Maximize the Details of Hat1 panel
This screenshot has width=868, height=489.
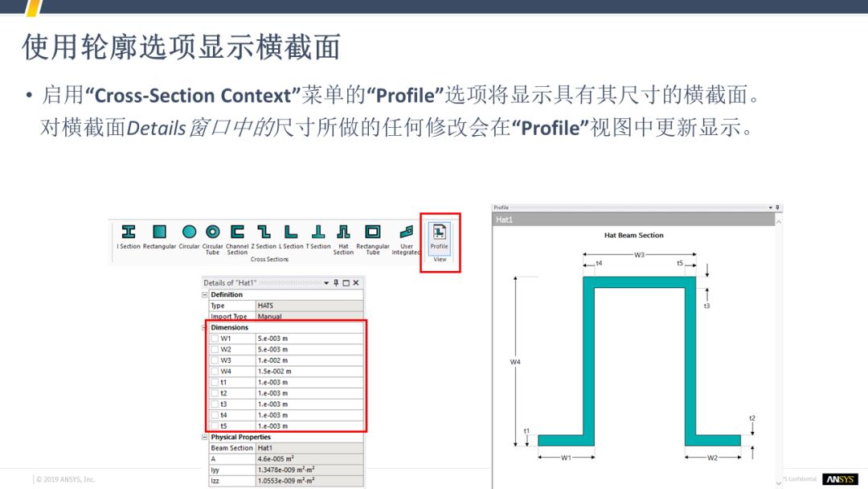(346, 283)
